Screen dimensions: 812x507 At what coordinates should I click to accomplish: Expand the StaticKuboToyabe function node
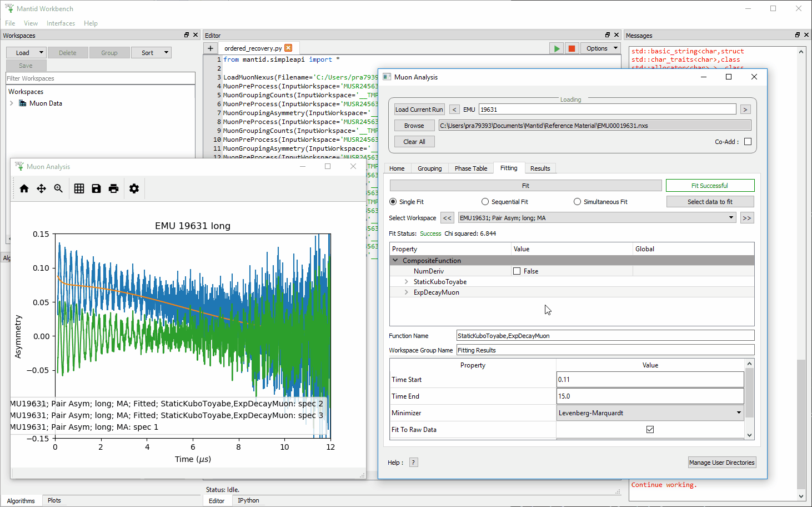pos(406,282)
